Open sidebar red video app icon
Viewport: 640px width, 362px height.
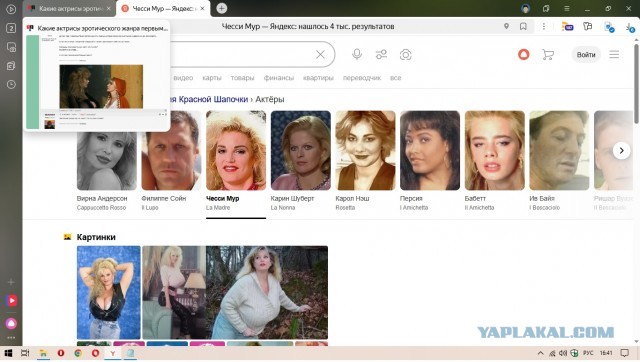tap(11, 301)
